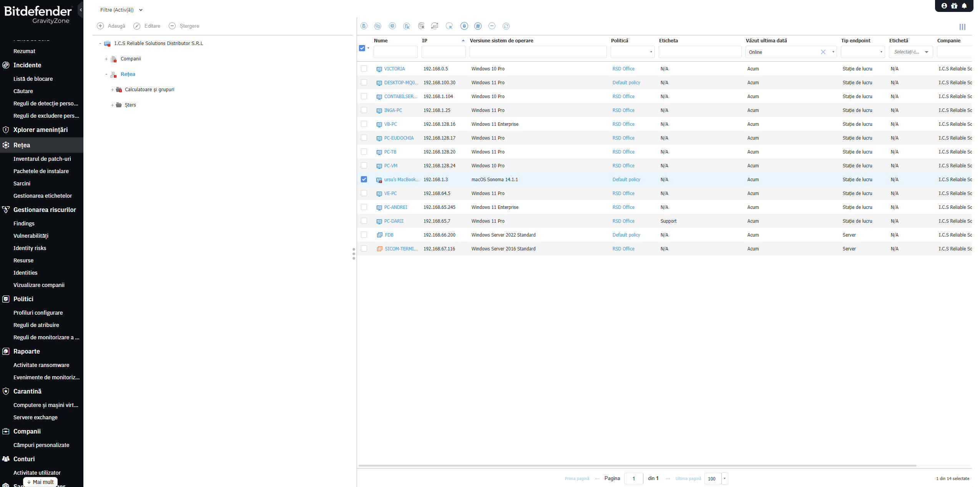The width and height of the screenshot is (980, 487).
Task: Tick the checkbox for VICTORIA
Action: pos(364,68)
